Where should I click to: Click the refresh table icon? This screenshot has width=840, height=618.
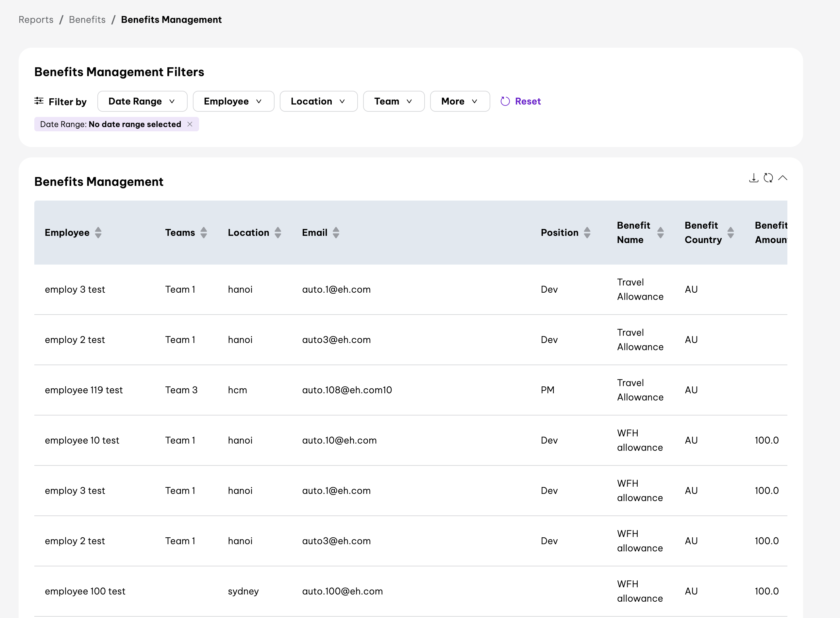point(768,178)
